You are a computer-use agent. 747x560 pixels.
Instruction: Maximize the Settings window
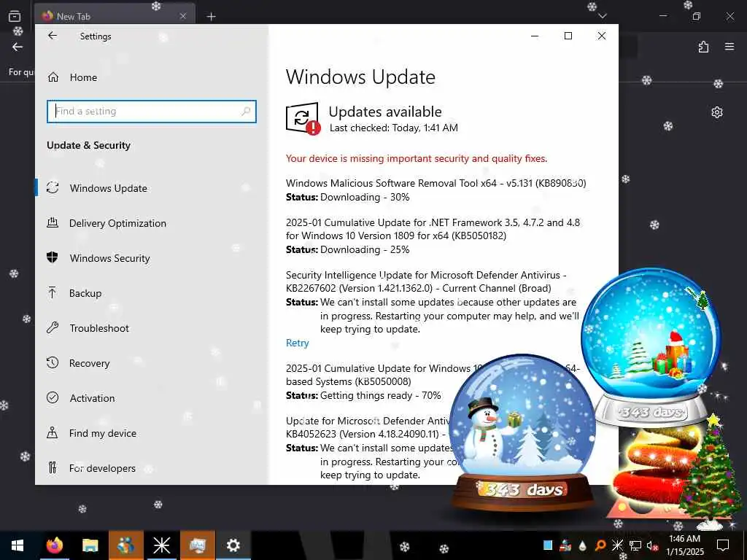[568, 36]
